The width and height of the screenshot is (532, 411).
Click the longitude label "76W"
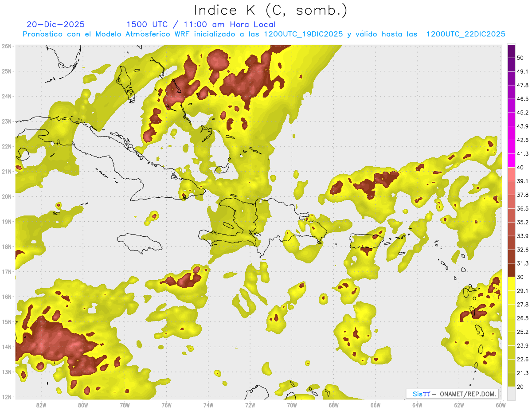(x=166, y=405)
